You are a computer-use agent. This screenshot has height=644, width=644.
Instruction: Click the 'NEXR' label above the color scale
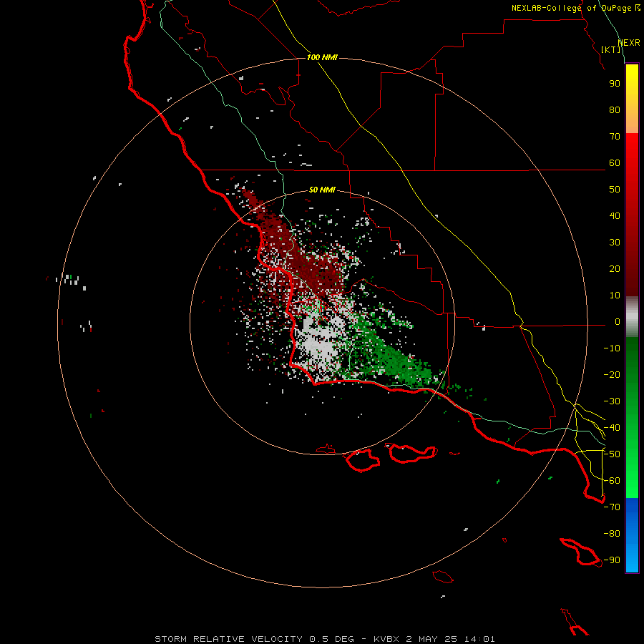pos(629,43)
